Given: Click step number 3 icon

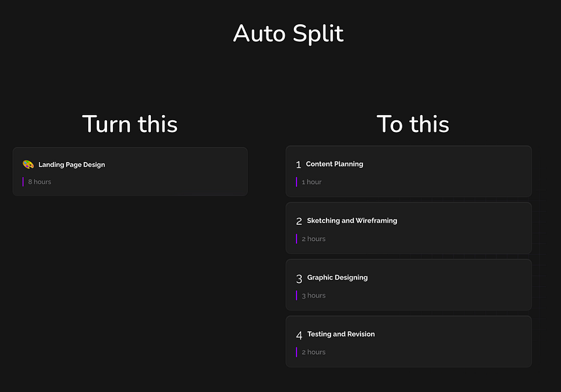Looking at the screenshot, I should (299, 278).
